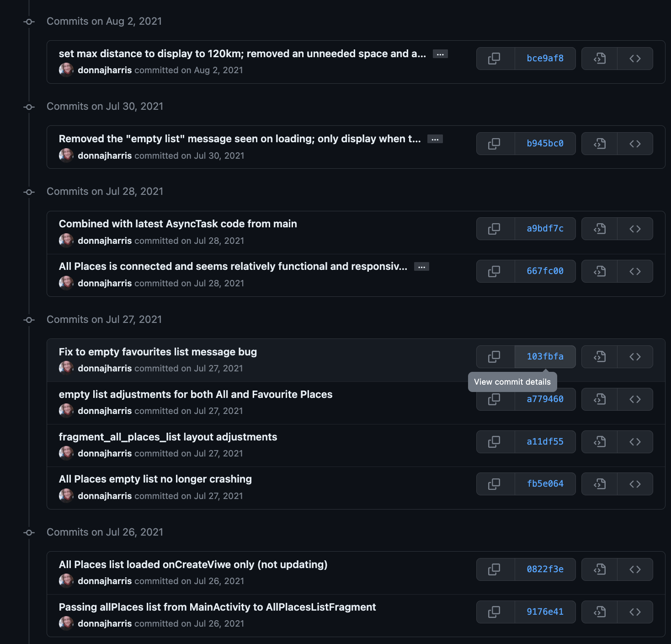Browse repository at commit b945bc0
Image resolution: width=671 pixels, height=644 pixels.
(635, 143)
